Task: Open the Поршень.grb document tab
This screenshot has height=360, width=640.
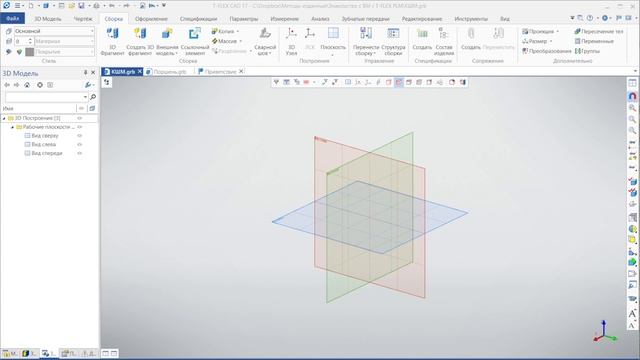Action: (167, 71)
